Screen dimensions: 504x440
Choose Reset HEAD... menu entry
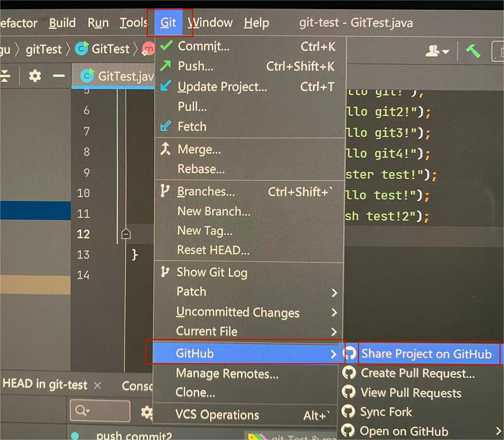coord(250,250)
